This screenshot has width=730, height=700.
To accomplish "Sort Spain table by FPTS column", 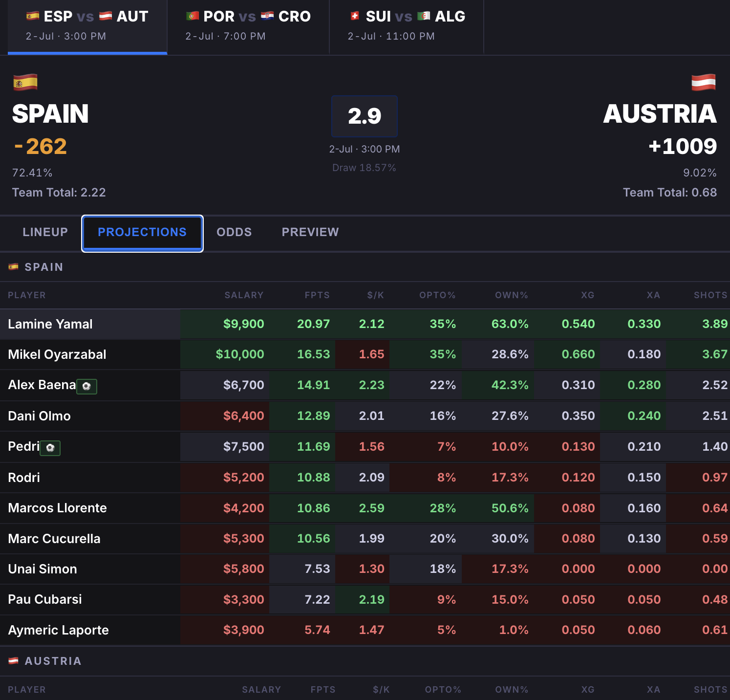I will coord(317,295).
